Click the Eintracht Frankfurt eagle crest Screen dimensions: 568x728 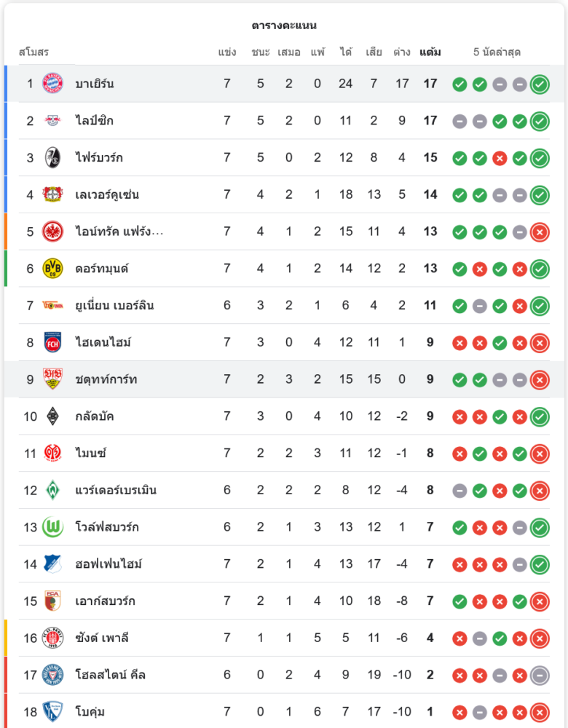(52, 232)
